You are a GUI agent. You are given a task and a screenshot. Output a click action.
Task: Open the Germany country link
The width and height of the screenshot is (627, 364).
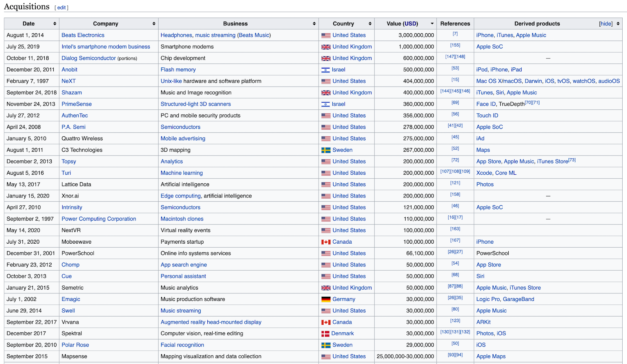pos(344,299)
